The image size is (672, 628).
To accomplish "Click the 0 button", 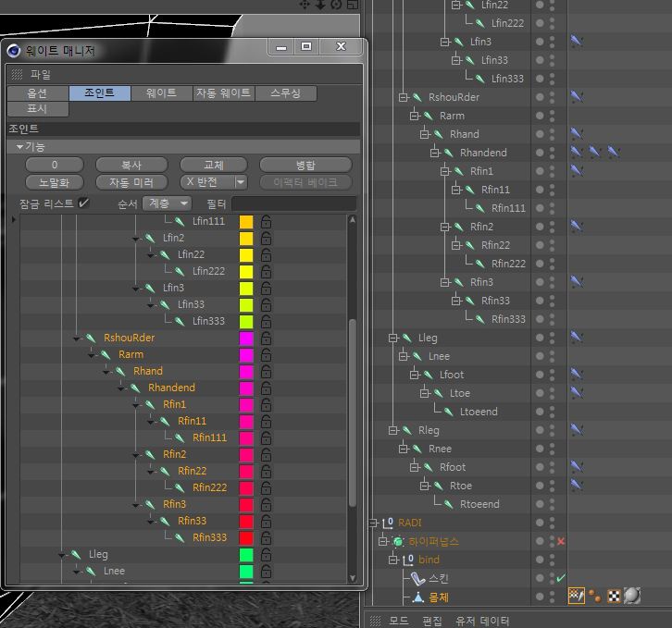I will (55, 165).
